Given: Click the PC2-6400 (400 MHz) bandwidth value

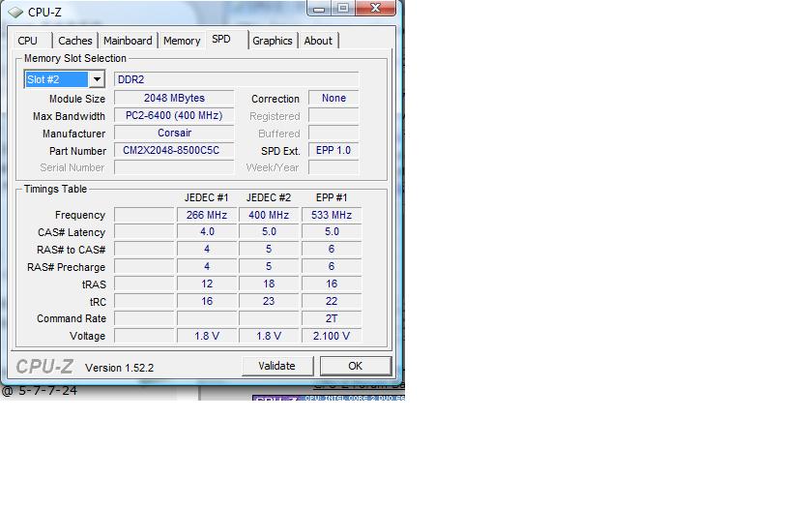Looking at the screenshot, I should point(174,115).
